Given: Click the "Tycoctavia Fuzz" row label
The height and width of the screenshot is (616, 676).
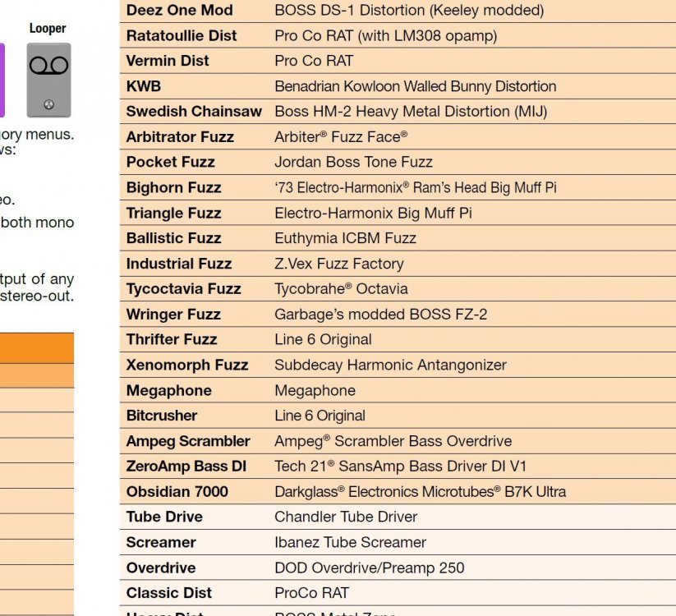Looking at the screenshot, I should [x=183, y=289].
